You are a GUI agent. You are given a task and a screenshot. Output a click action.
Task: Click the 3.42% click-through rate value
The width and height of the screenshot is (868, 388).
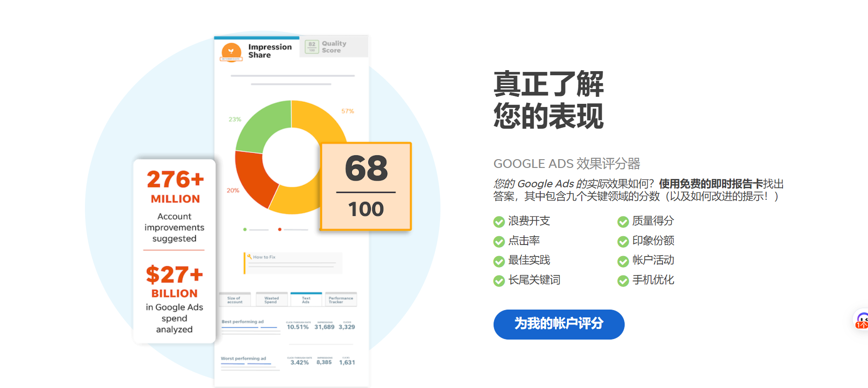point(300,363)
